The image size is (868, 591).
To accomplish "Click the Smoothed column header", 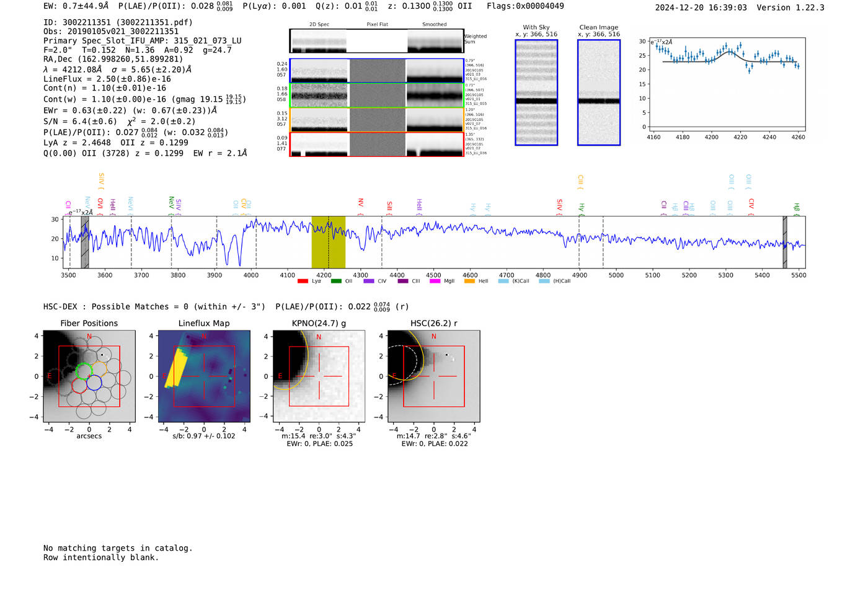I will [435, 24].
